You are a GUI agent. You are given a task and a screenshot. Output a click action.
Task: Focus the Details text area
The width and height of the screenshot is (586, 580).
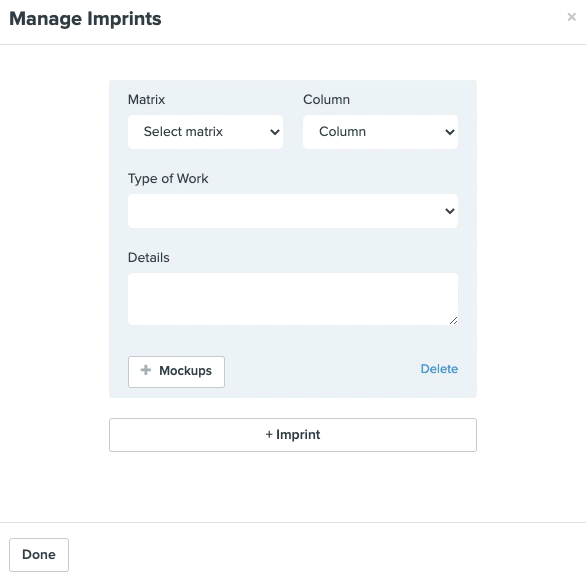(293, 299)
